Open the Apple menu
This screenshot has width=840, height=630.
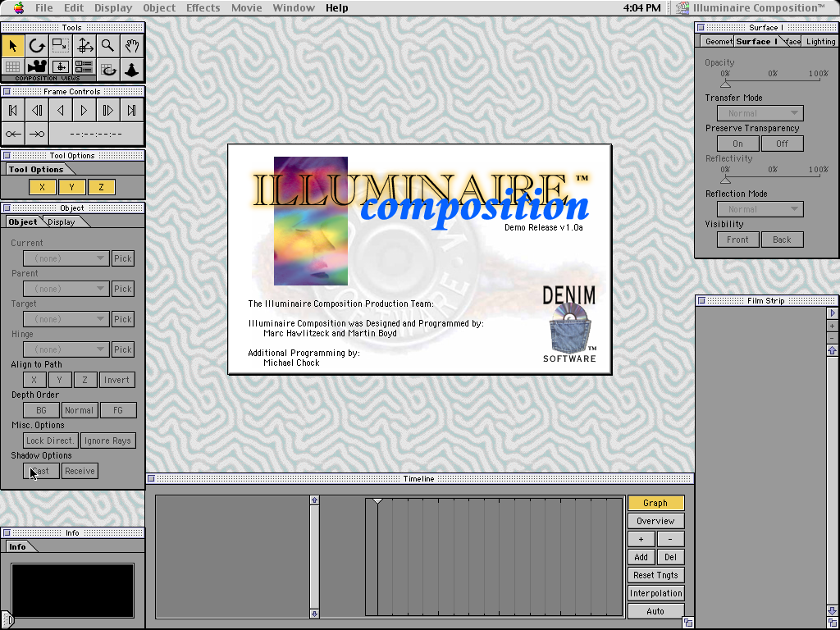[19, 7]
